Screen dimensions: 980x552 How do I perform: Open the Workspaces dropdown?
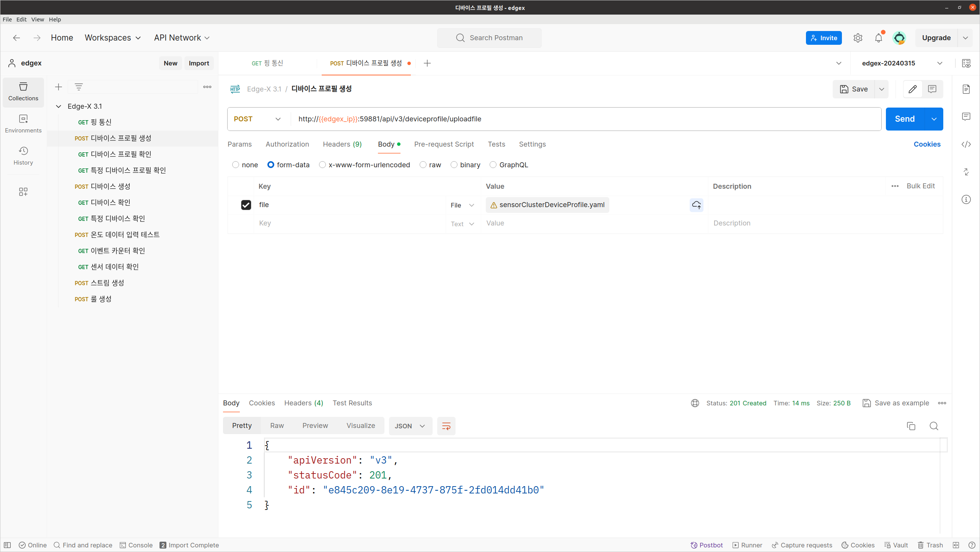[x=113, y=38]
